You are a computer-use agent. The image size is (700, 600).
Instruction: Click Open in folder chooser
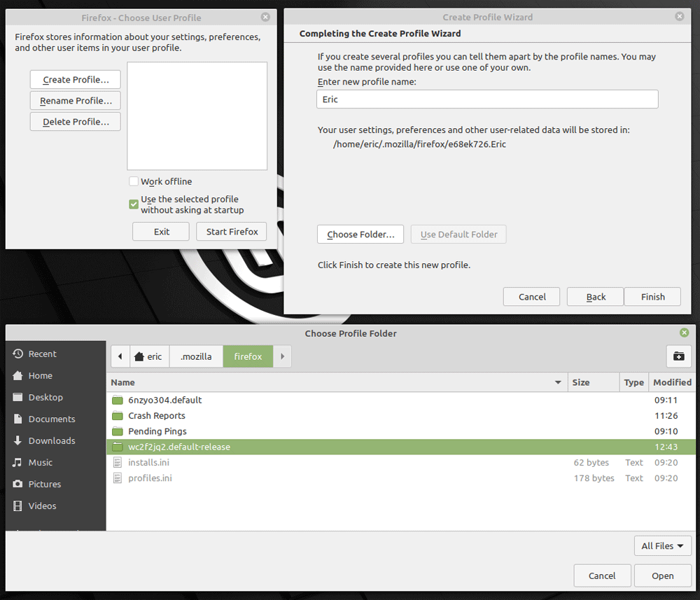[x=662, y=576]
